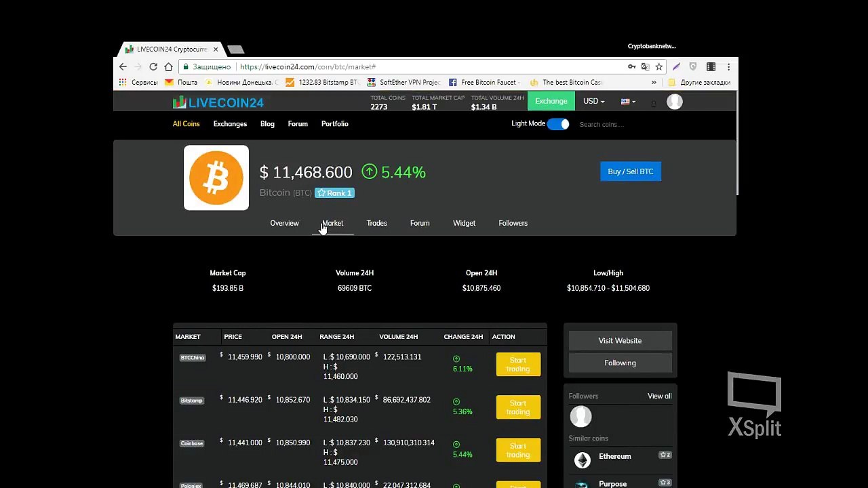Screen dimensions: 868x488
Task: Bookmark page with the star icon
Action: 658,67
